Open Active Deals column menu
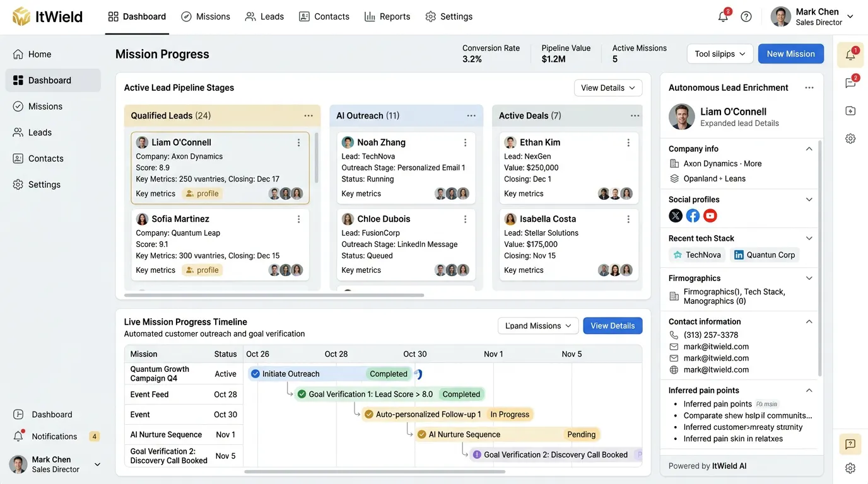 coord(635,115)
